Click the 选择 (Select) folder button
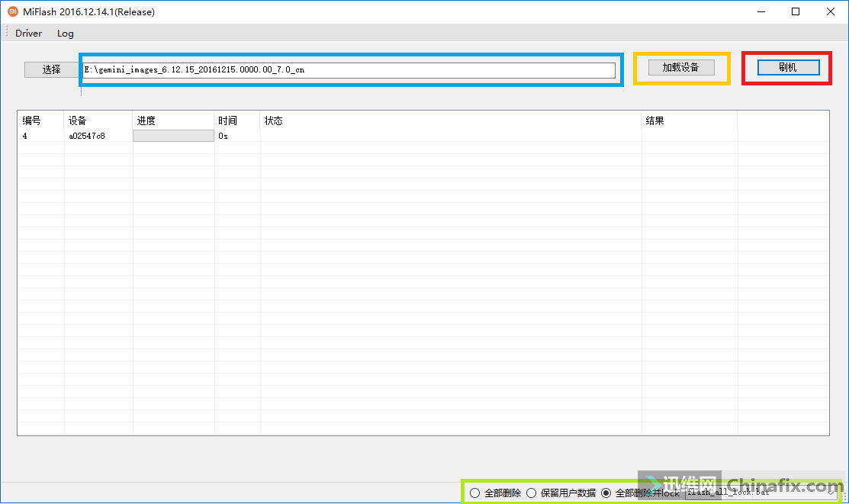This screenshot has height=504, width=849. tap(51, 69)
